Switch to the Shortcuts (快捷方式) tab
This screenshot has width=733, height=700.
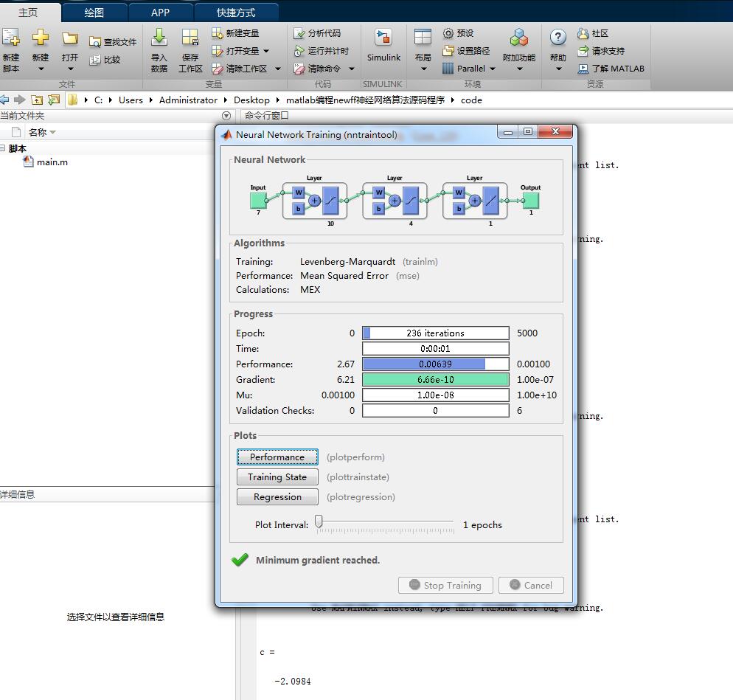tap(236, 13)
